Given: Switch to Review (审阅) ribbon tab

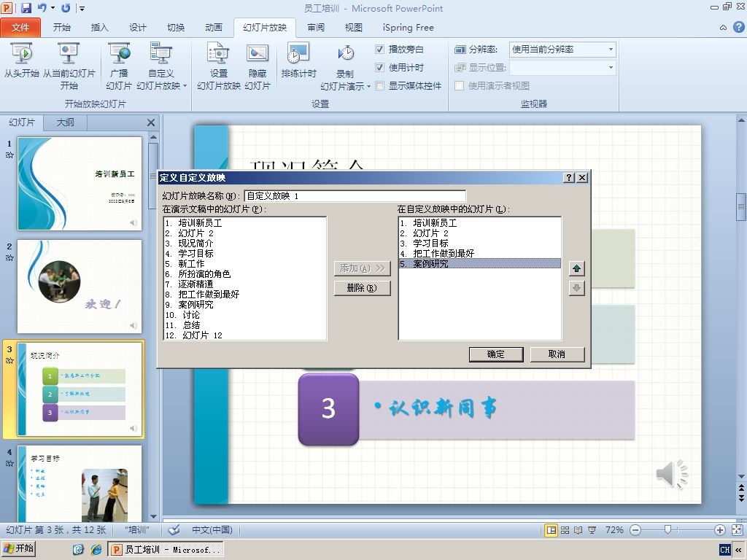Looking at the screenshot, I should tap(315, 28).
